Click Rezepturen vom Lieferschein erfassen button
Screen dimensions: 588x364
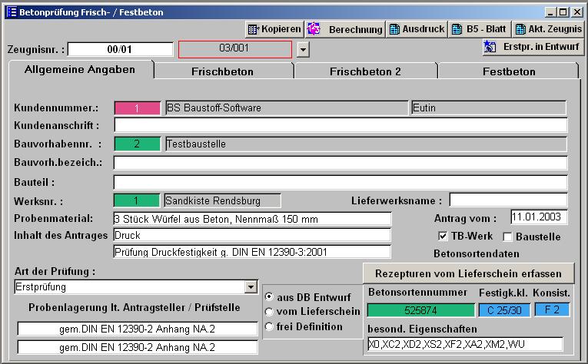pyautogui.click(x=468, y=273)
